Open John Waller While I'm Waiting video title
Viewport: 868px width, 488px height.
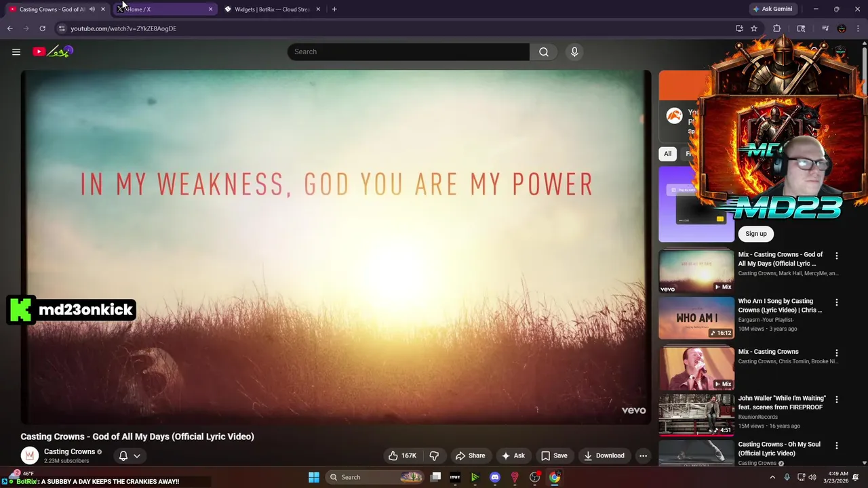(x=781, y=403)
